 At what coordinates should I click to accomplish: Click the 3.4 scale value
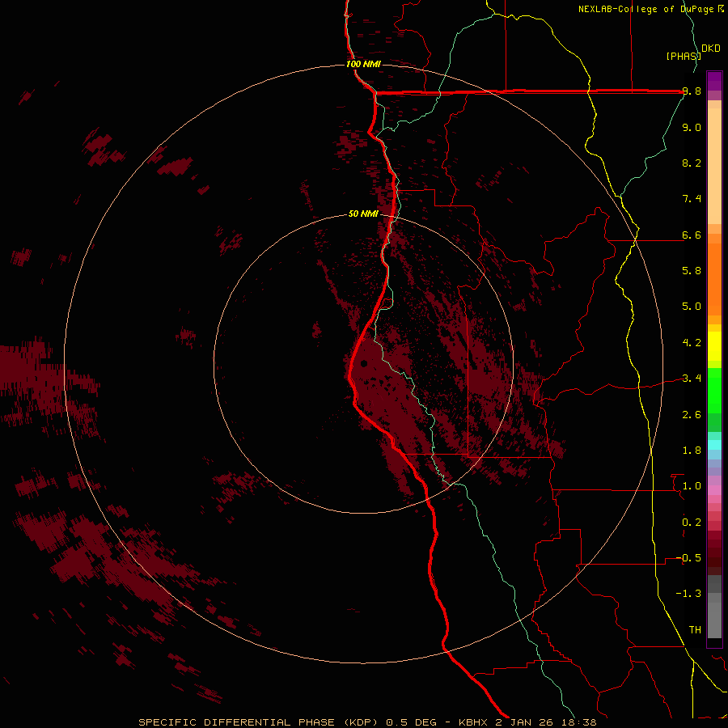(x=692, y=379)
